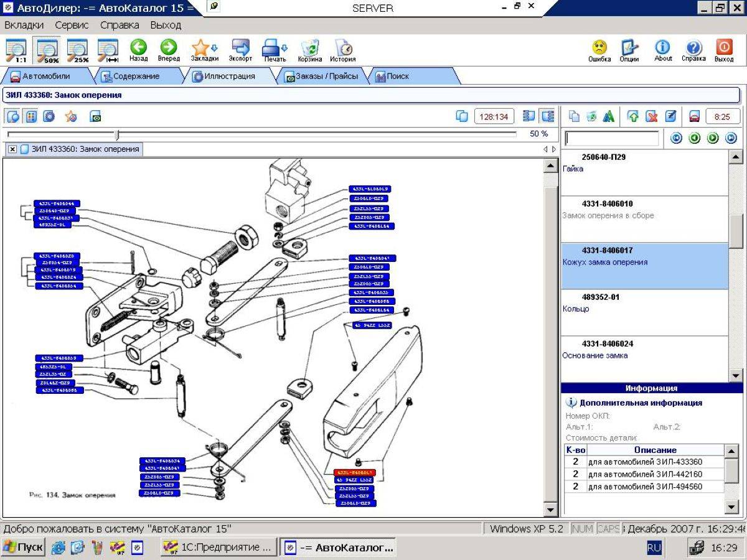Click the 128:134 page counter button
The image size is (747, 560).
pos(494,116)
